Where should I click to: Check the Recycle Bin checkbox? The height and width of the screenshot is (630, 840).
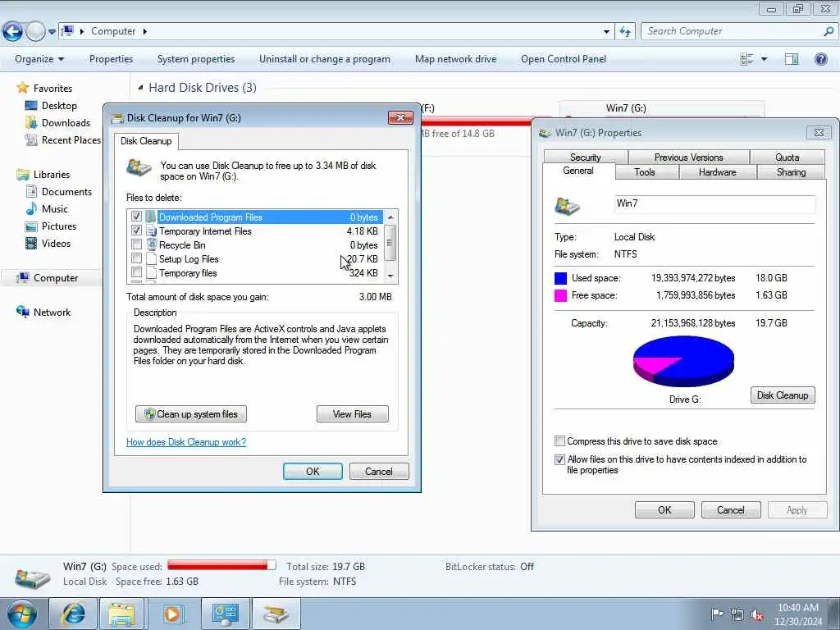point(137,244)
